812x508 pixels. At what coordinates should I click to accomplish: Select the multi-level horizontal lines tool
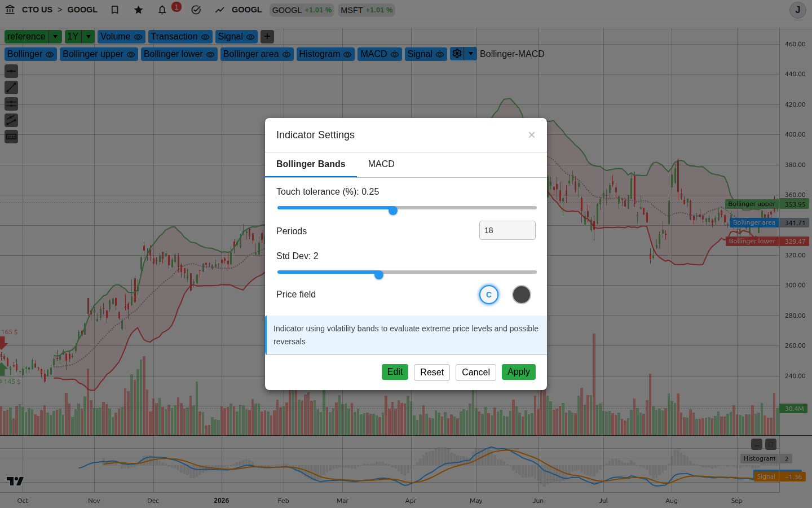click(11, 104)
